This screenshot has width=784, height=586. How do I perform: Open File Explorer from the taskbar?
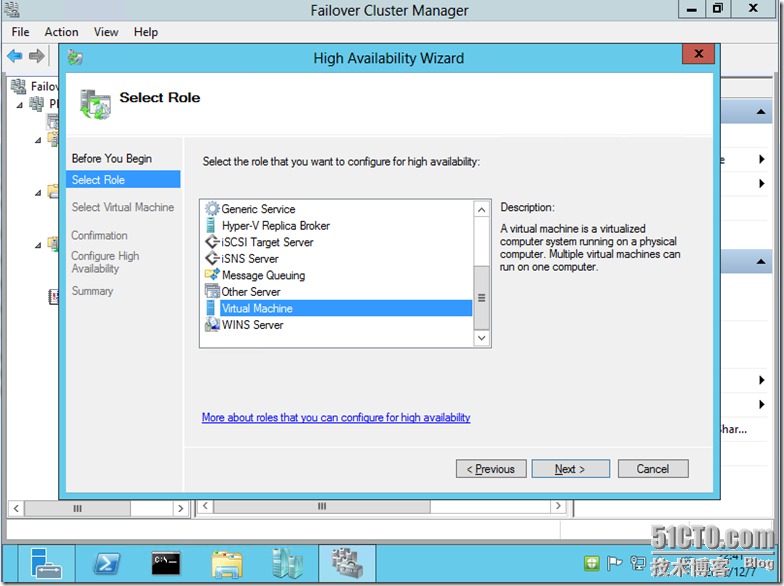[x=227, y=564]
